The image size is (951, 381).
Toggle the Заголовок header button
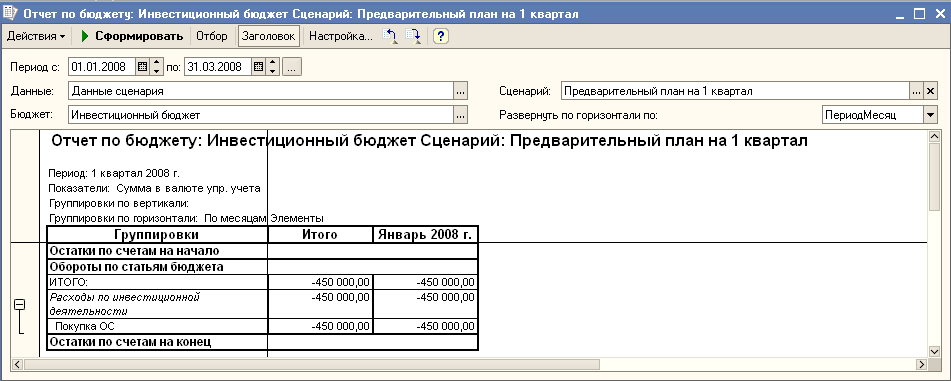[x=268, y=36]
